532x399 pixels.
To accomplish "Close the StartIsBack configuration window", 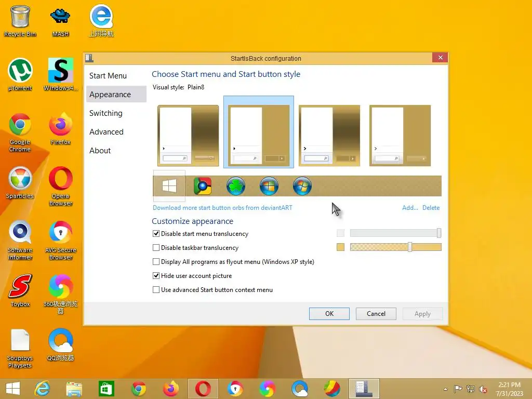I will point(440,58).
